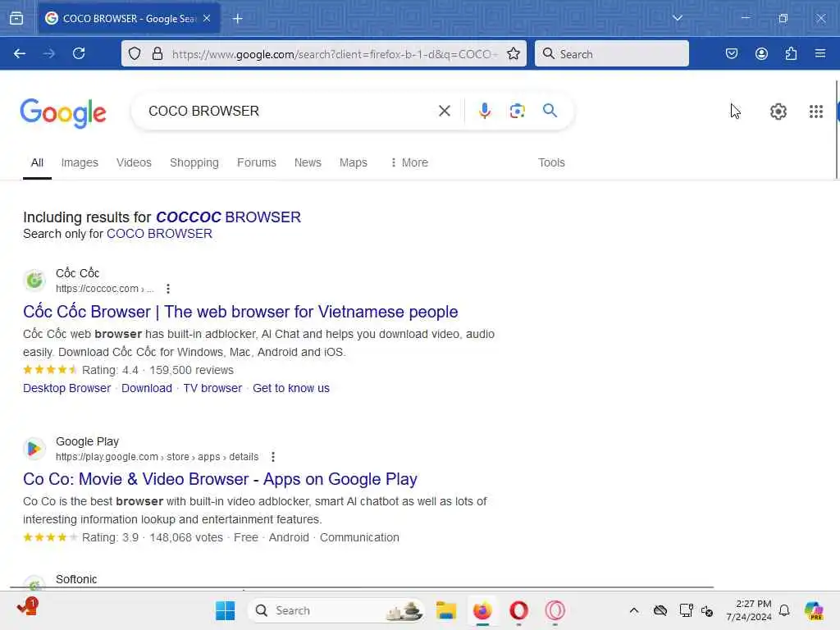
Task: Search by image with Google Lens
Action: click(517, 111)
